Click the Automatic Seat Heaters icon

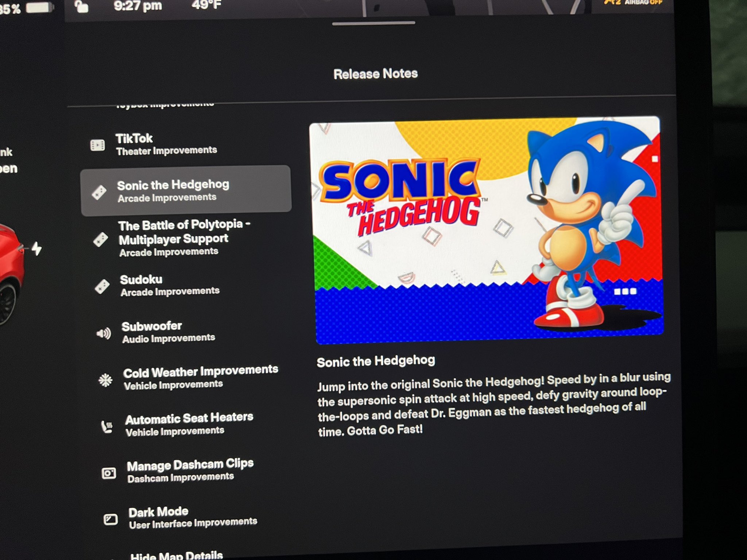click(x=107, y=427)
